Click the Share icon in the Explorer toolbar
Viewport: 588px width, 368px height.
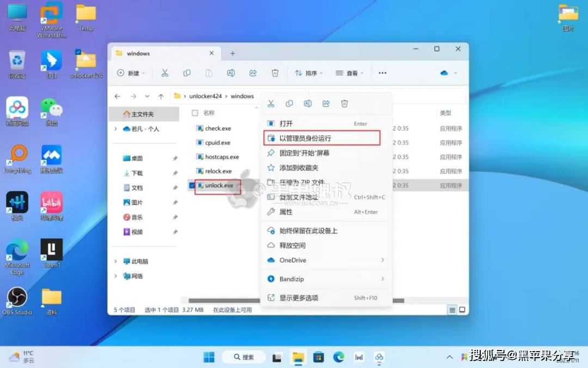[x=253, y=73]
